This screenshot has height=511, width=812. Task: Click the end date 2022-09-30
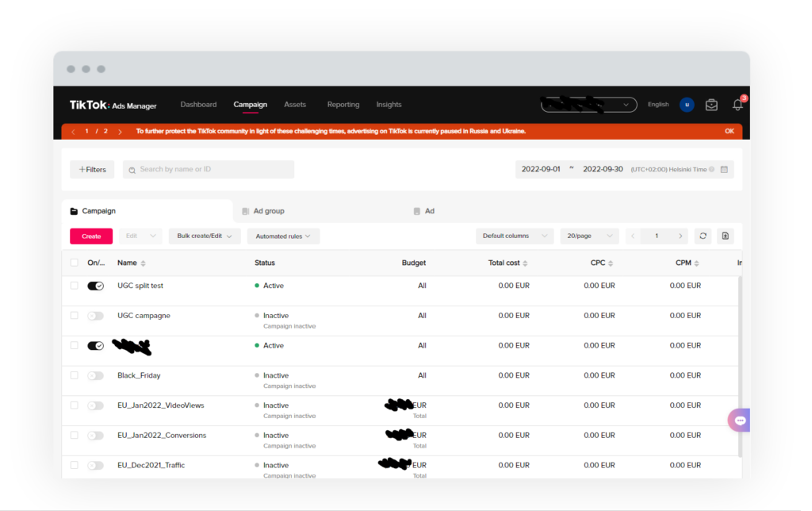[603, 170]
